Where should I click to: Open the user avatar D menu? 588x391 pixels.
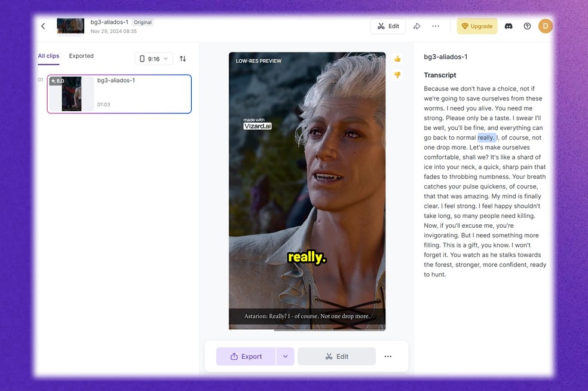pyautogui.click(x=546, y=26)
